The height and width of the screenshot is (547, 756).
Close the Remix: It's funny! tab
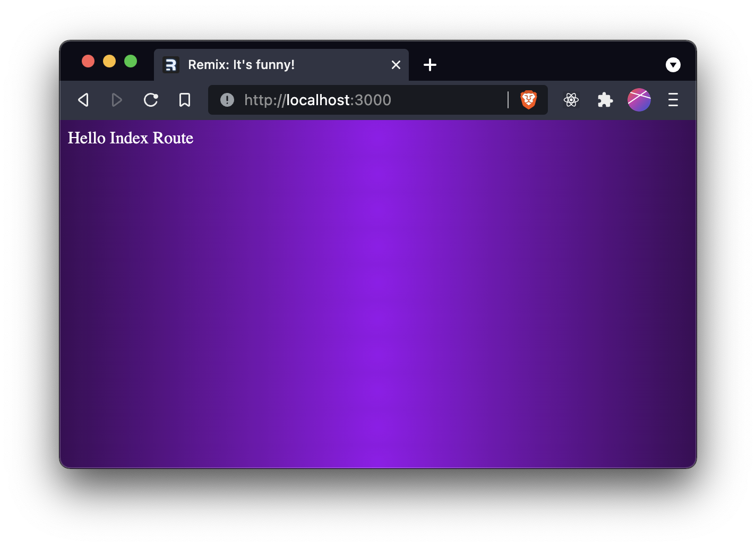pyautogui.click(x=396, y=65)
